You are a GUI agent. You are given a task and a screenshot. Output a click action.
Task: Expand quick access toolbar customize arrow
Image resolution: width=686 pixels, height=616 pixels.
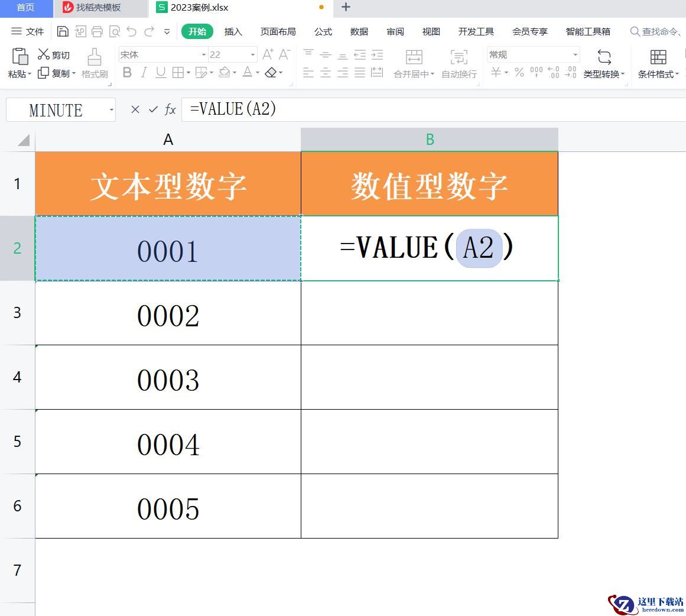pyautogui.click(x=167, y=31)
